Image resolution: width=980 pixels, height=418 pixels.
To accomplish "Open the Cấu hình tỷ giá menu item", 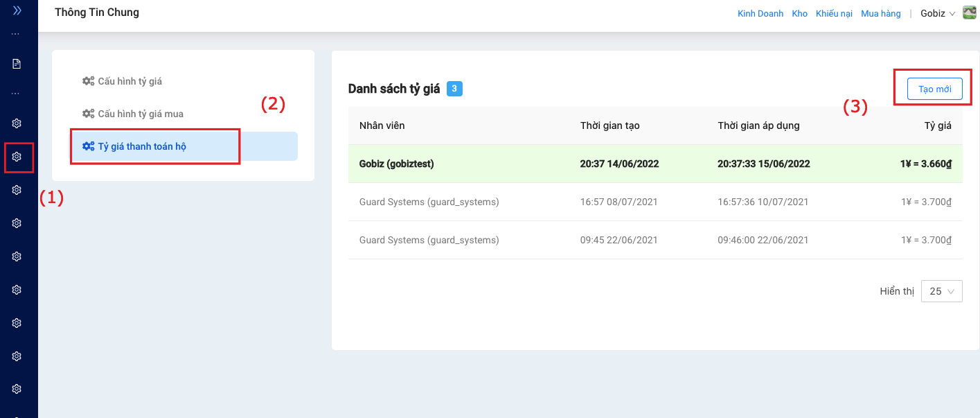I will pos(130,81).
